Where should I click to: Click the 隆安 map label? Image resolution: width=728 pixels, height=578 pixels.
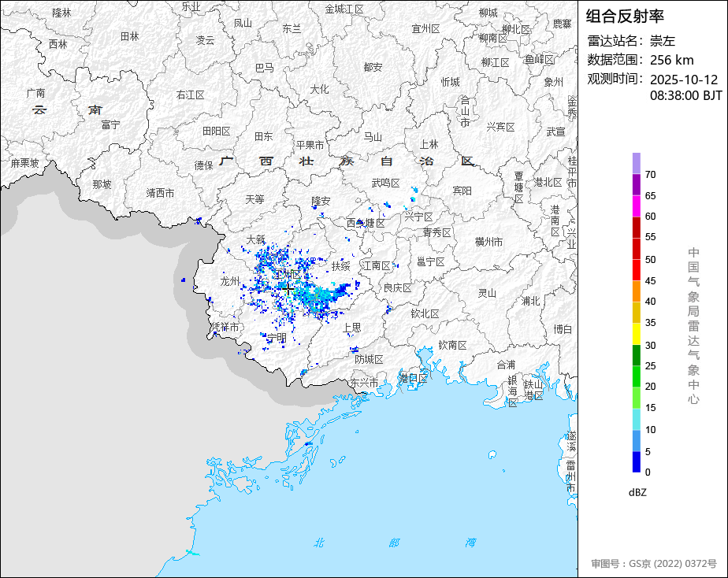[x=321, y=200]
